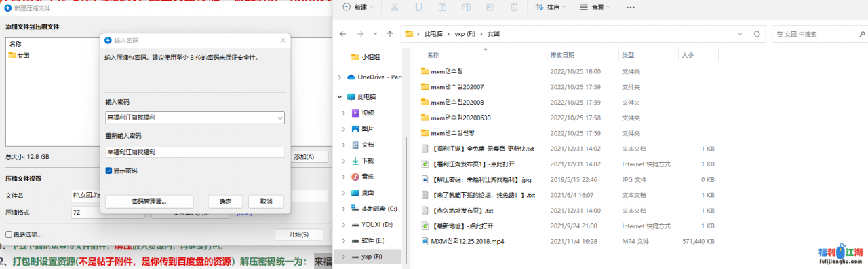The width and height of the screenshot is (868, 269).
Task: Open the three-dots more options menu
Action: tap(631, 7)
